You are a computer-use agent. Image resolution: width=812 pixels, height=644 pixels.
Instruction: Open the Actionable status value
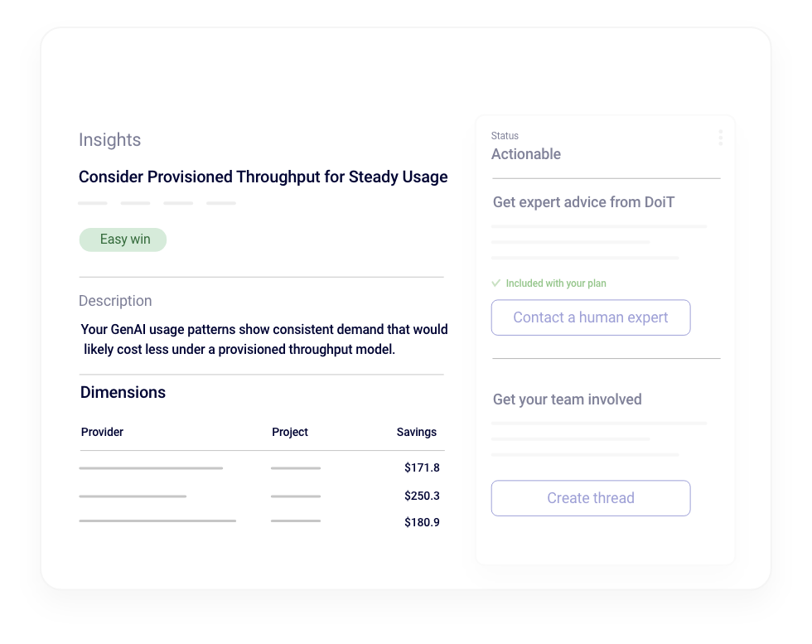525,154
